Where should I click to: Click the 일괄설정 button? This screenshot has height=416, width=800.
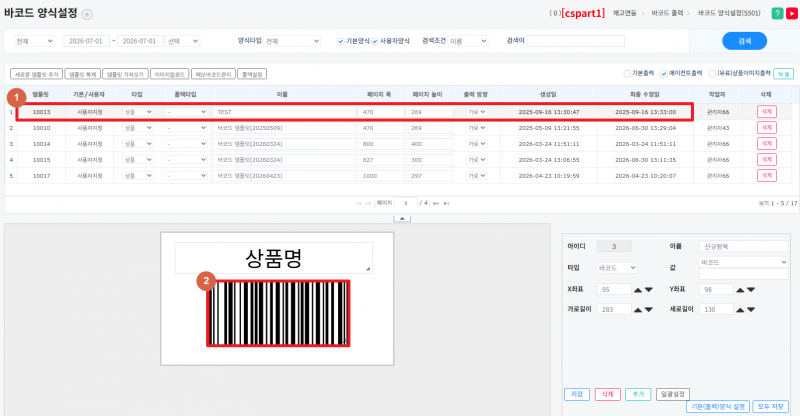click(673, 394)
